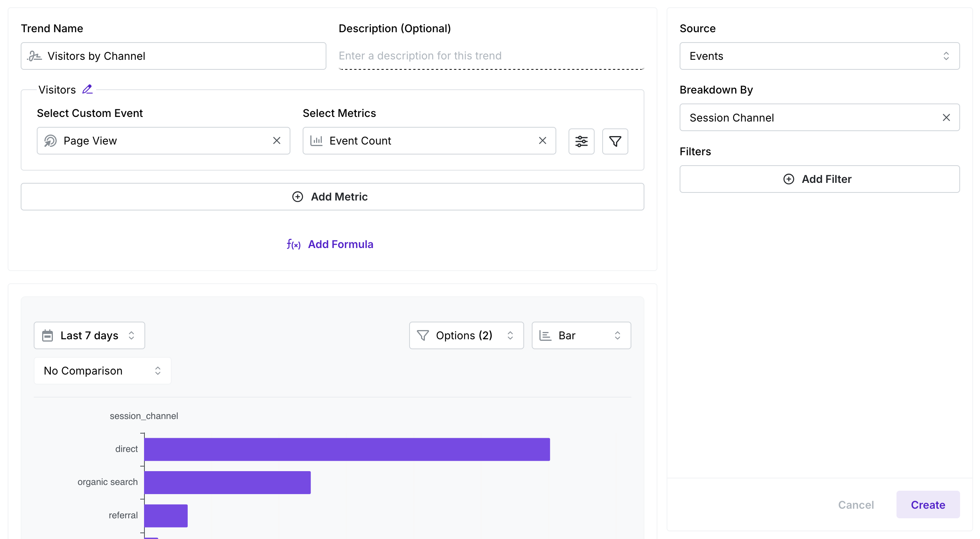Click the pencil edit icon beside Visitors

(x=87, y=89)
